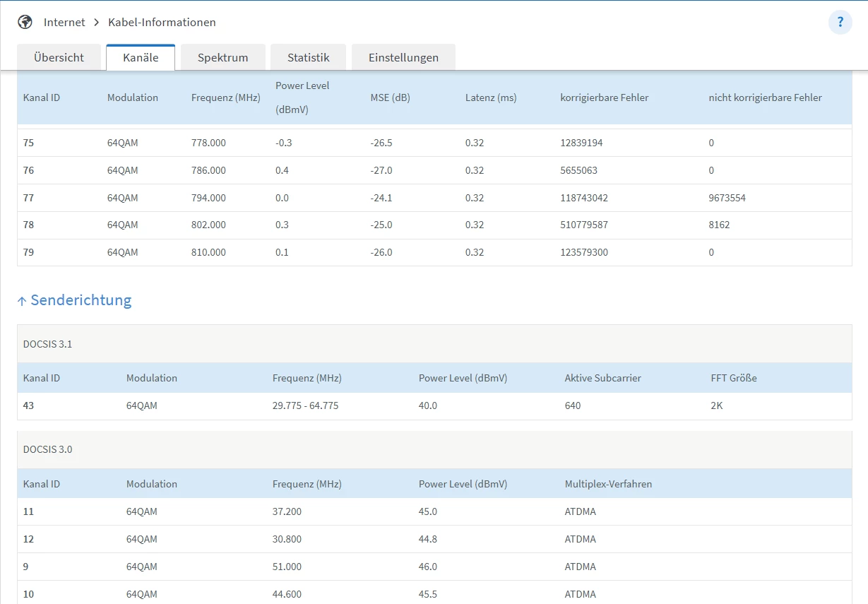868x604 pixels.
Task: Click the up arrow beside Senderichtung
Action: coord(22,301)
